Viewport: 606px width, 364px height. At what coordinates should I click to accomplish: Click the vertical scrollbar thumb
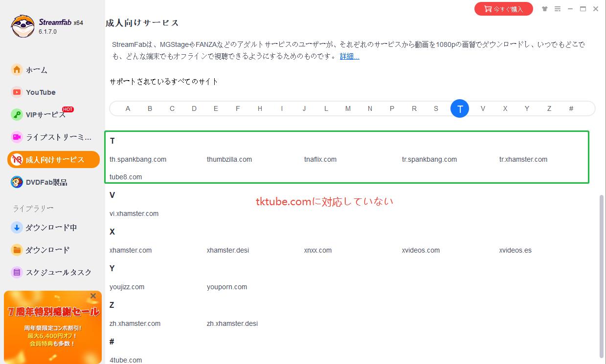[602, 276]
